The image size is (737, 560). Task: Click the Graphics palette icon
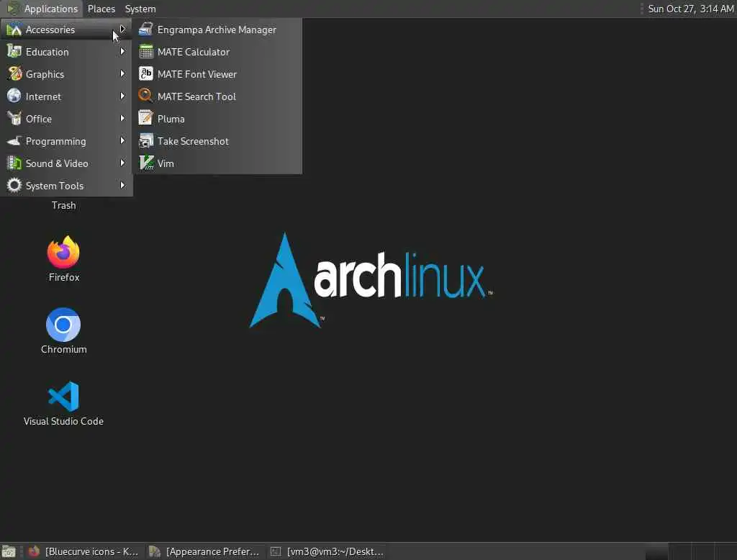tap(14, 74)
